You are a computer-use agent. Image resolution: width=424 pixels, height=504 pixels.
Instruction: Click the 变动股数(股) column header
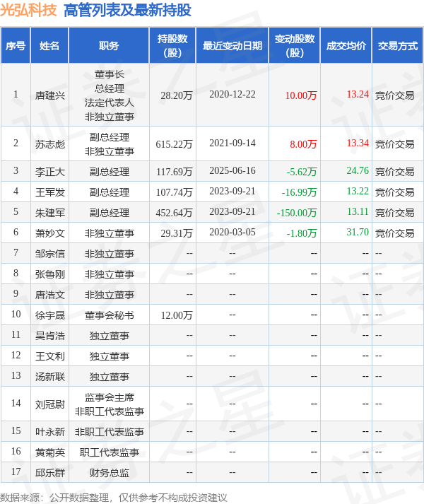[x=295, y=45]
